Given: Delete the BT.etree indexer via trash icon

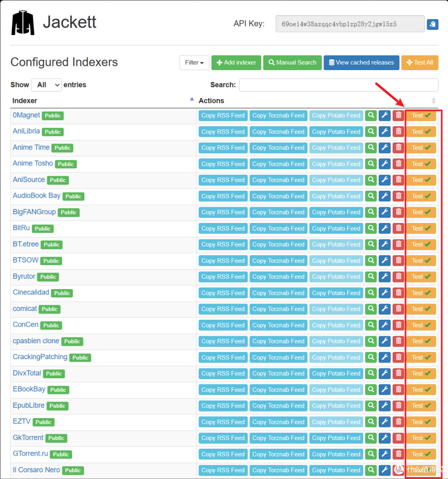Looking at the screenshot, I should (x=399, y=244).
